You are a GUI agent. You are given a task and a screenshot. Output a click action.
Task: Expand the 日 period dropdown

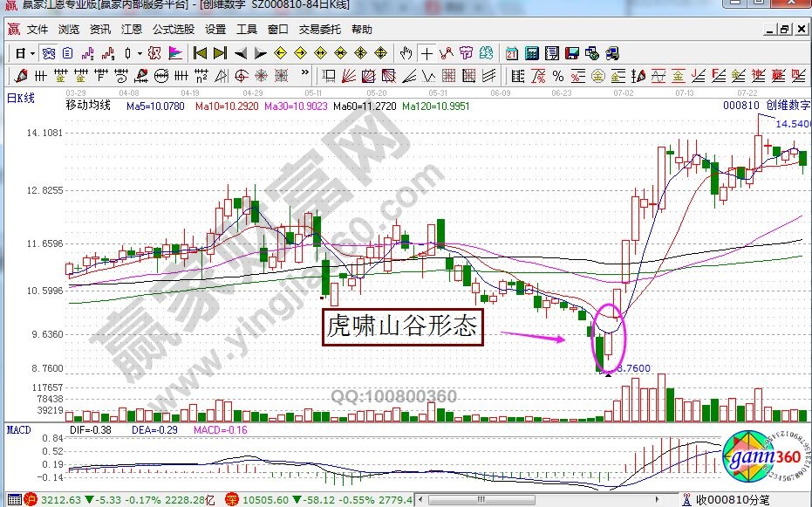(x=24, y=53)
